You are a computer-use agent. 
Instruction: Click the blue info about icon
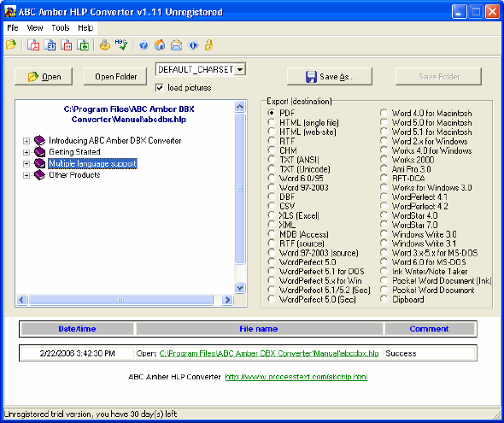point(193,44)
